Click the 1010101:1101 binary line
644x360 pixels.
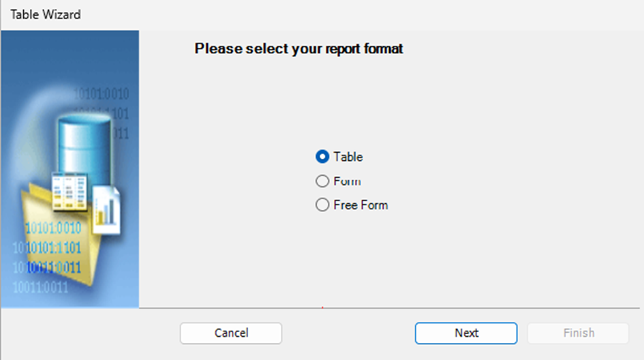(47, 247)
